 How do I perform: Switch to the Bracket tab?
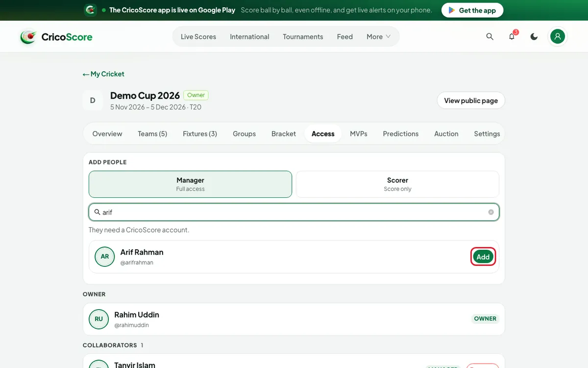click(284, 133)
